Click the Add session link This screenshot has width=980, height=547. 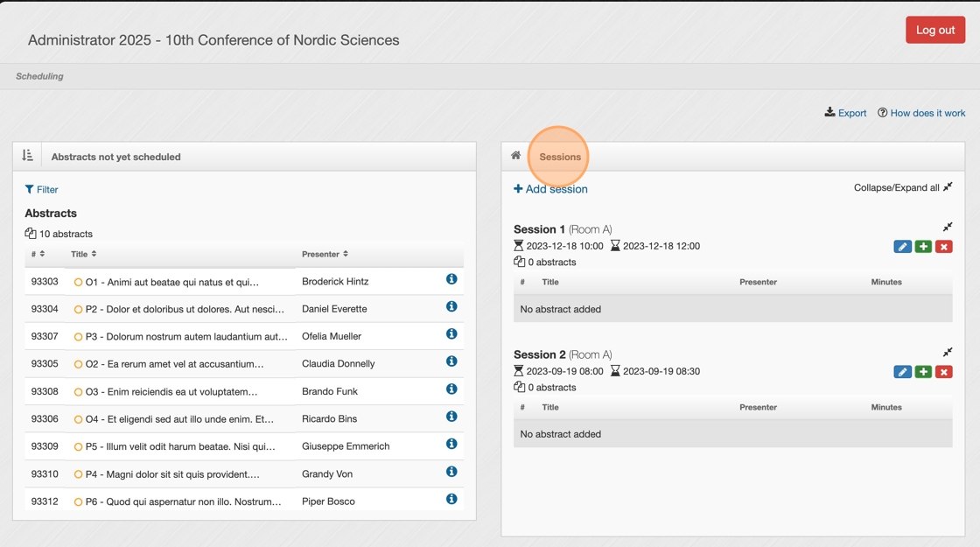(x=550, y=189)
